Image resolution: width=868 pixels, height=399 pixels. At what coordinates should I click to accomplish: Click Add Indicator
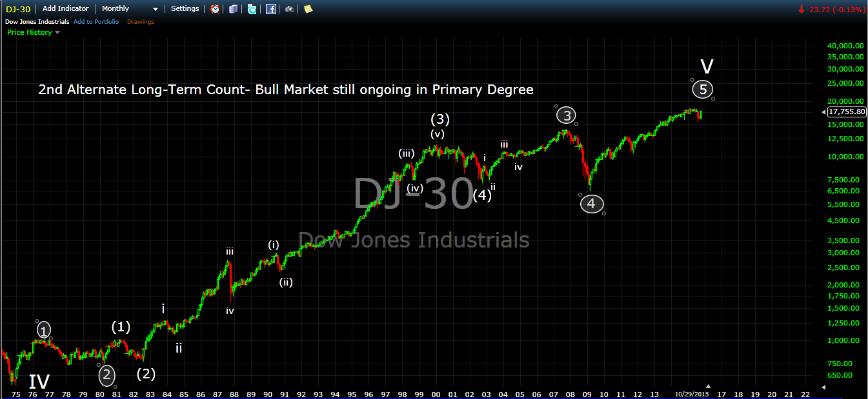[x=66, y=9]
